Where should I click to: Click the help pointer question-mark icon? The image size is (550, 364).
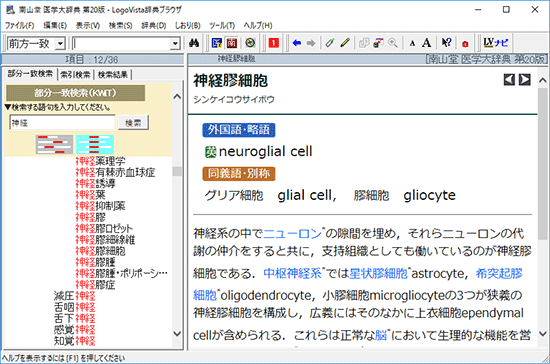(446, 43)
